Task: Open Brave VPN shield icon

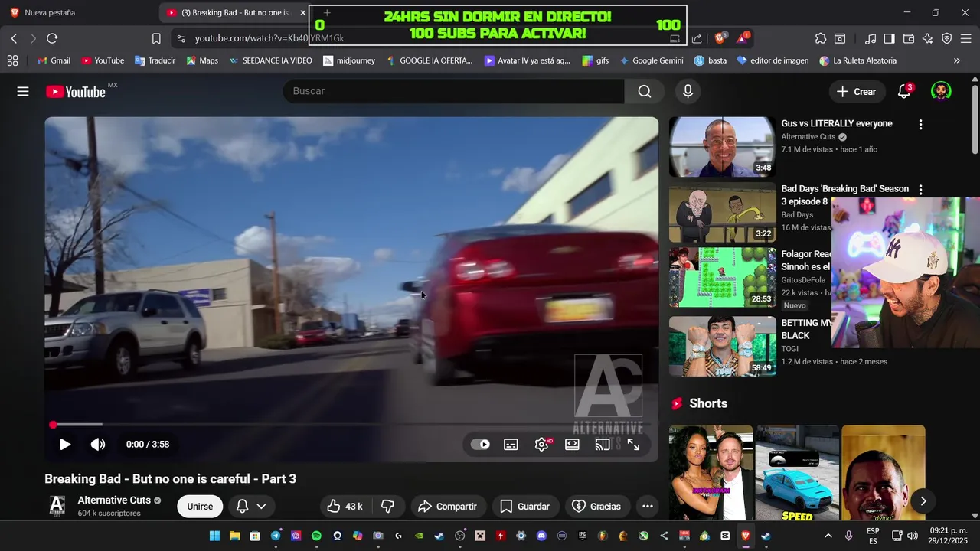Action: [x=947, y=38]
